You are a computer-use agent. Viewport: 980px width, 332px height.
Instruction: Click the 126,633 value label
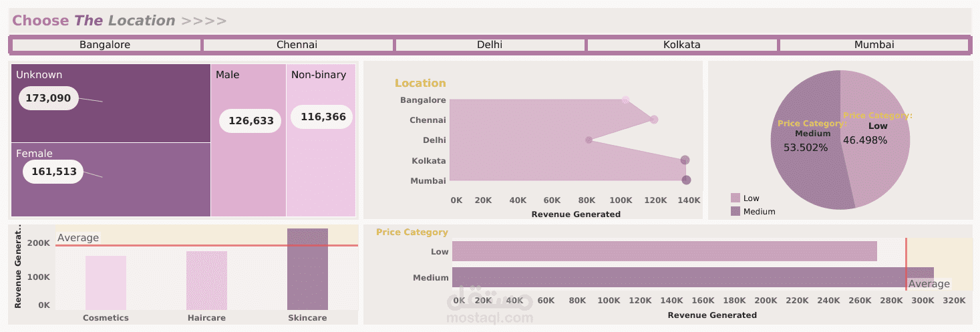click(251, 121)
